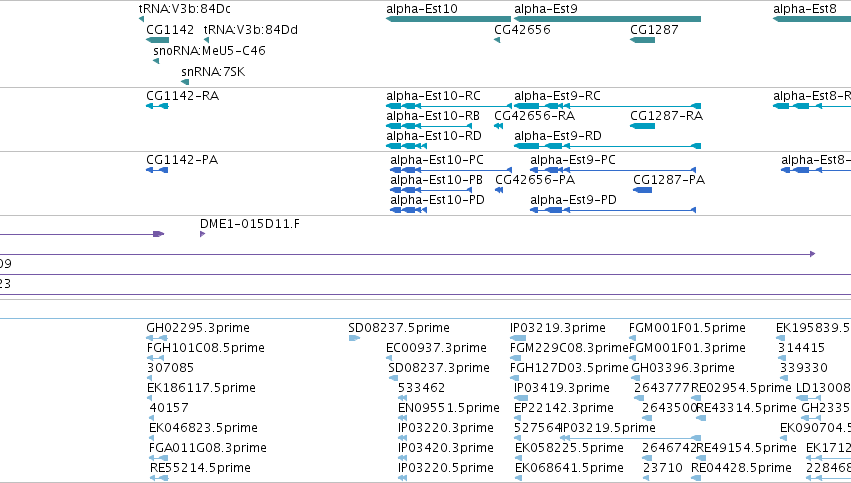The width and height of the screenshot is (851, 483).
Task: Click the alpha-Est9-PD protein feature
Action: (613, 210)
